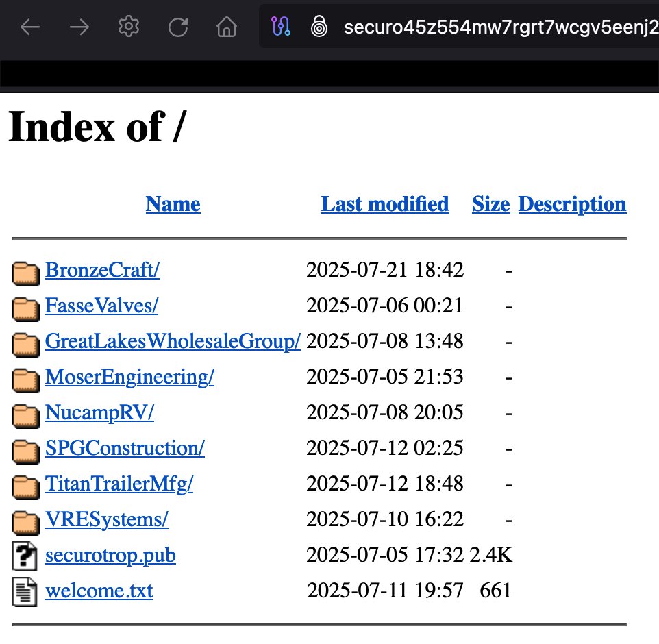Open the browser settings gear icon
This screenshot has width=659, height=644.
point(129,27)
